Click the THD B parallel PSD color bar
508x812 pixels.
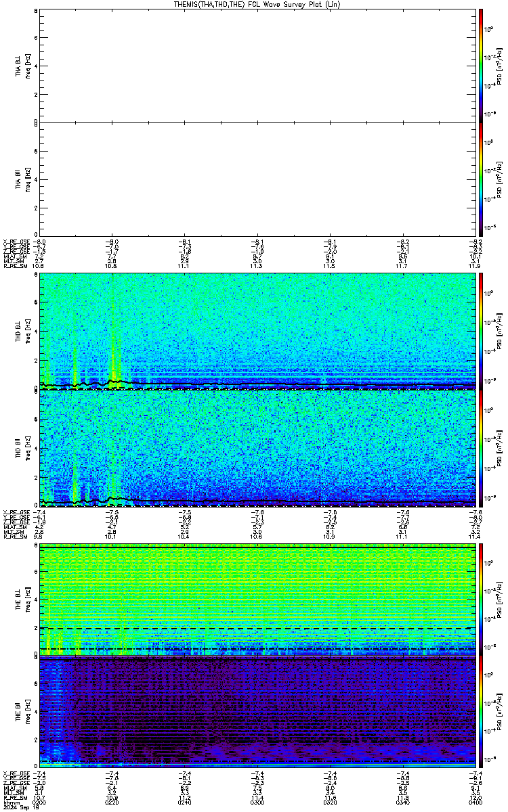pyautogui.click(x=481, y=449)
